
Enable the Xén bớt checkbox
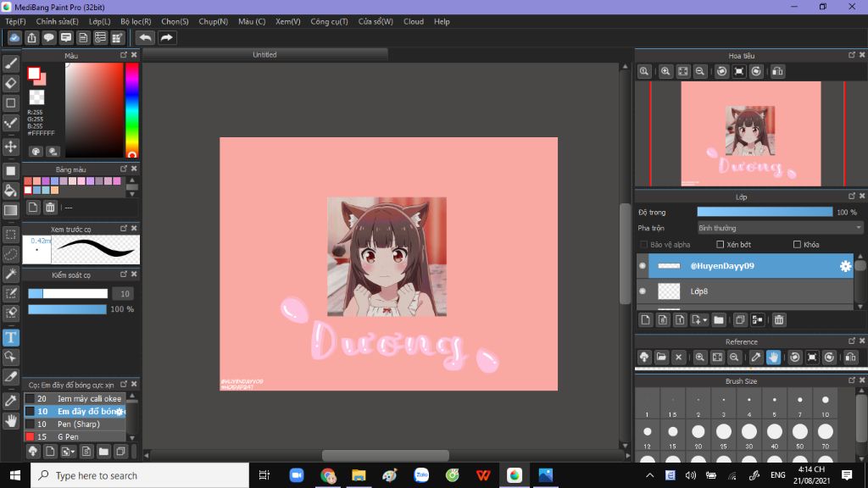(721, 245)
